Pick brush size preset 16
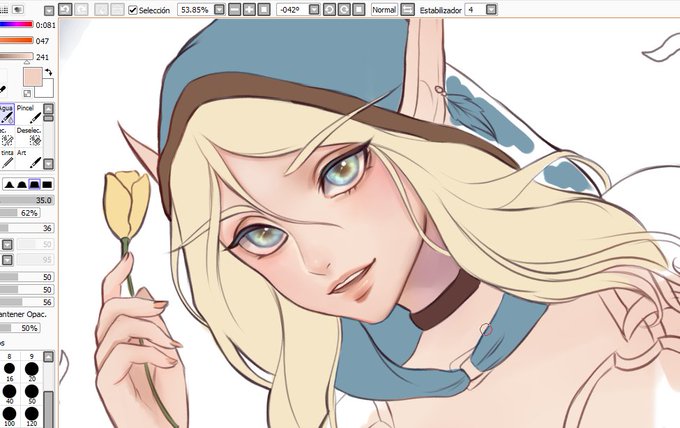680x428 pixels. pos(9,372)
